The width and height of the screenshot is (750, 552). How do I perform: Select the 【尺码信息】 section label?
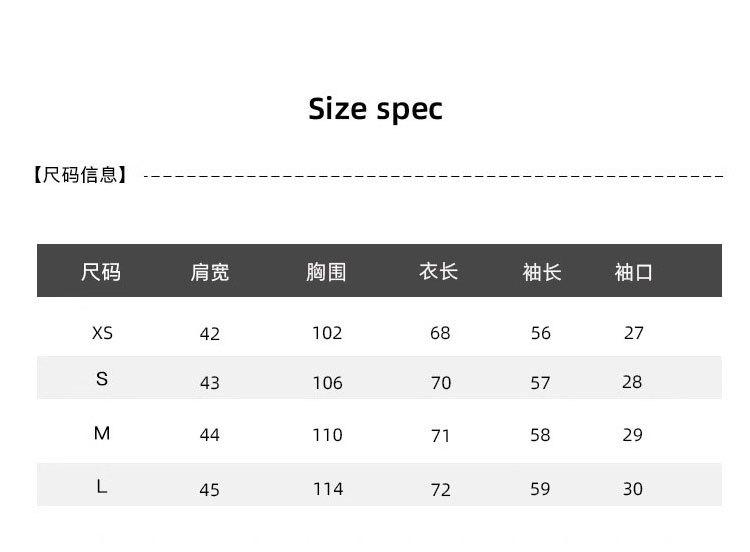(x=82, y=176)
